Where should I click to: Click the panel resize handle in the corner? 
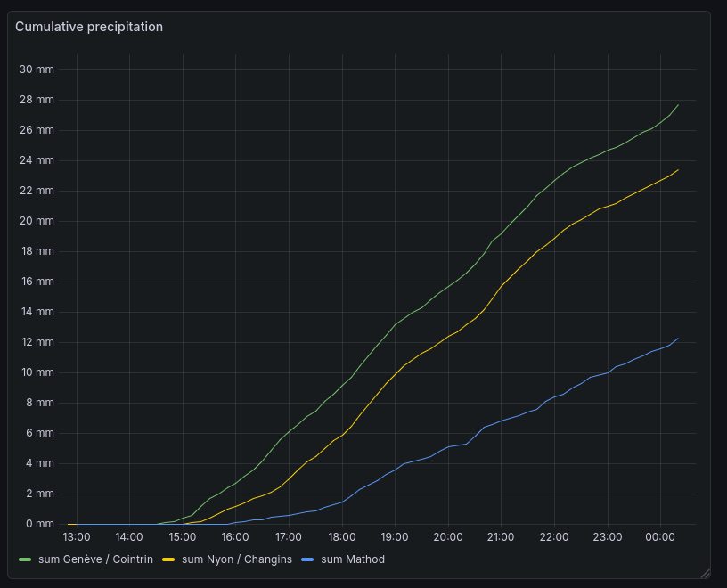click(705, 573)
